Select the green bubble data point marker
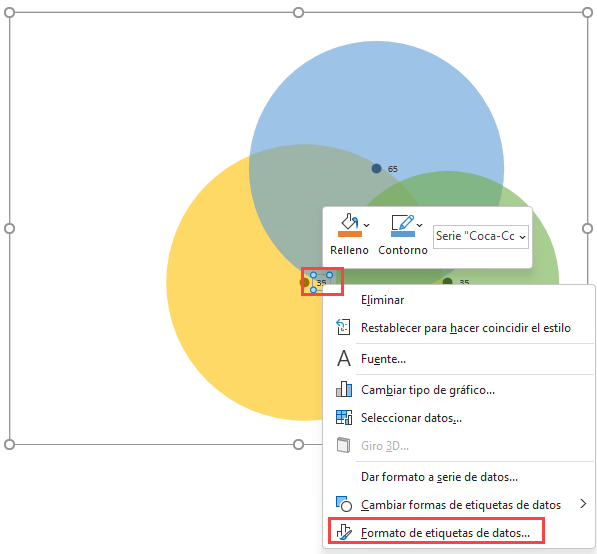Image resolution: width=597 pixels, height=554 pixels. (447, 281)
